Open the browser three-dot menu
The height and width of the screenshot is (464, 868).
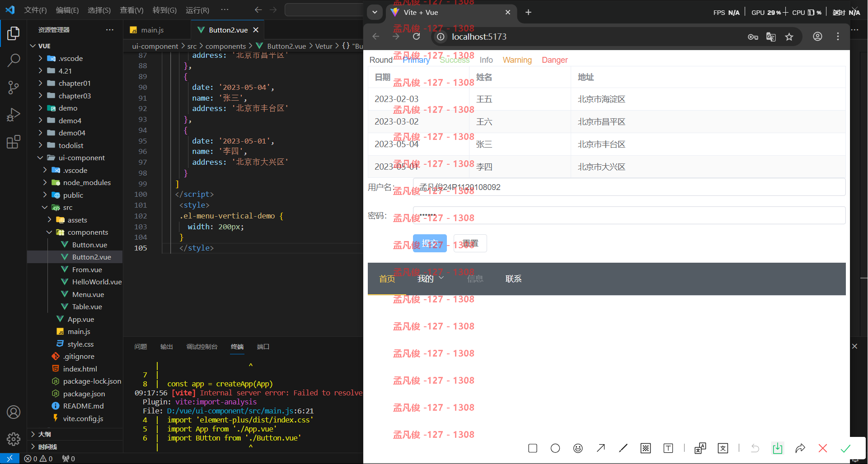click(x=838, y=37)
